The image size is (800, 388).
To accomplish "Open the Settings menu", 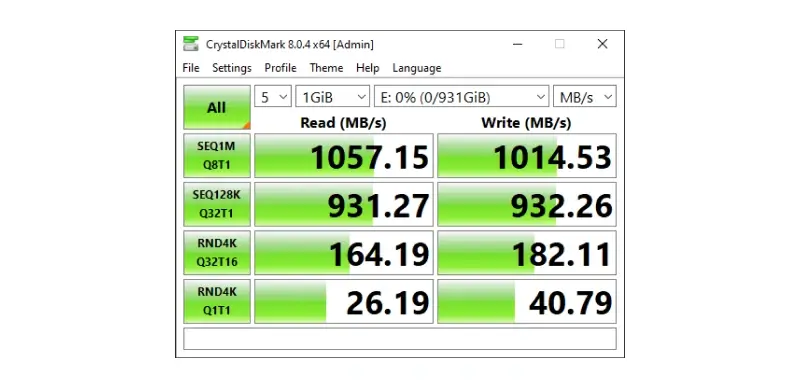I will [x=232, y=68].
